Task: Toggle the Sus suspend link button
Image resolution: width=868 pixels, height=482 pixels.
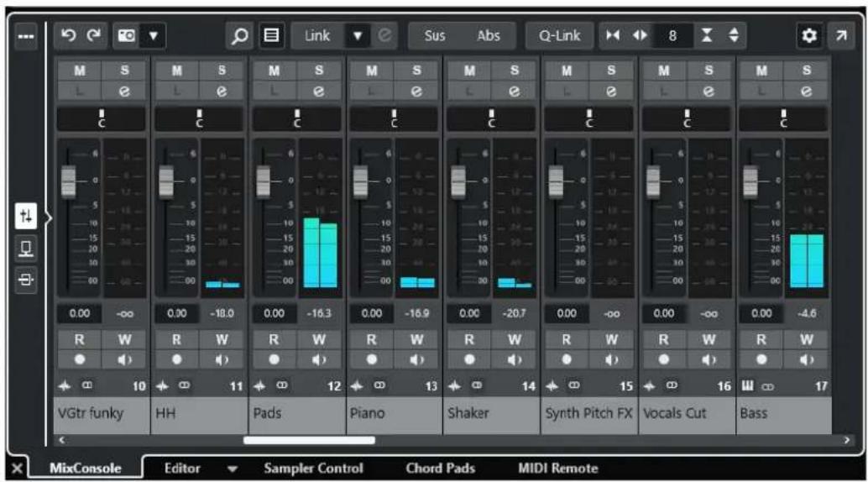Action: point(435,36)
